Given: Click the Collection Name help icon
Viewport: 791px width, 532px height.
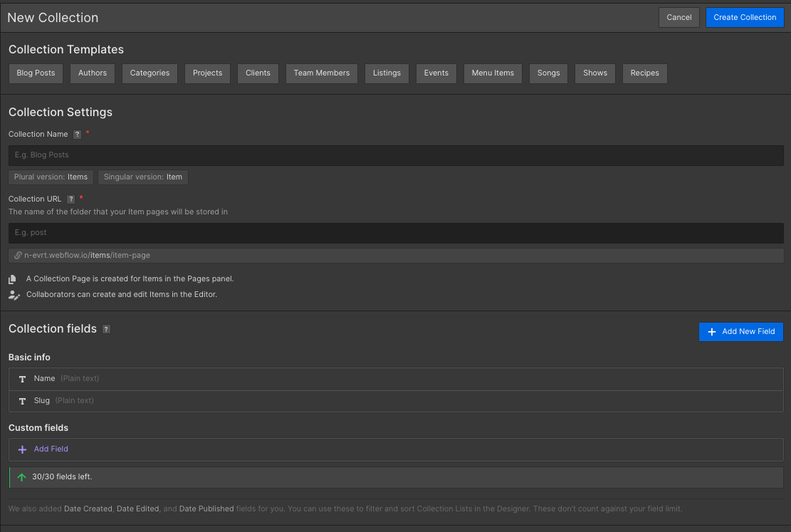Looking at the screenshot, I should [x=77, y=135].
